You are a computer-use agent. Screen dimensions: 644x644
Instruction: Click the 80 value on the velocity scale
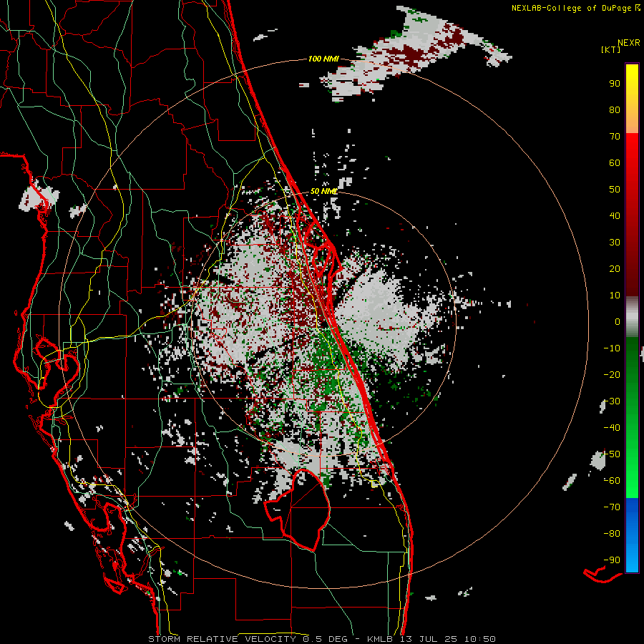[615, 109]
